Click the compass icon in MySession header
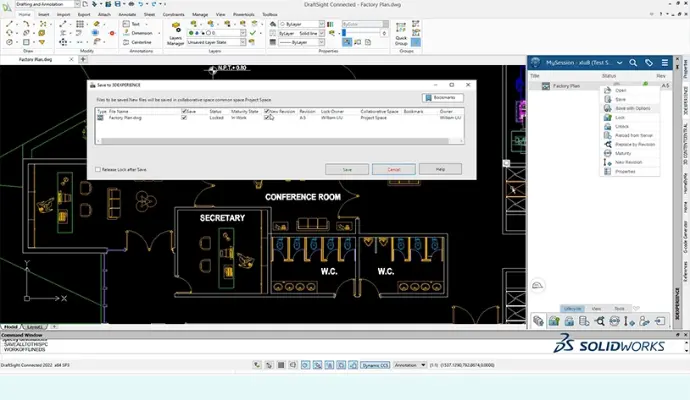Image resolution: width=690 pixels, height=400 pixels. 535,63
